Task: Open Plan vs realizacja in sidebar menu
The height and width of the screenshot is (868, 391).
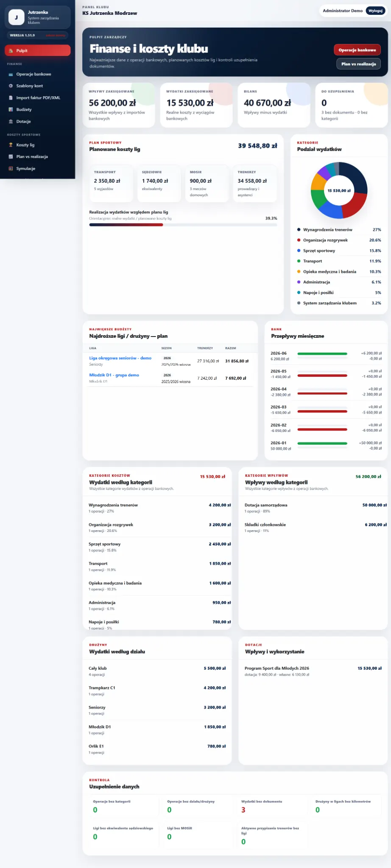Action: pyautogui.click(x=38, y=157)
